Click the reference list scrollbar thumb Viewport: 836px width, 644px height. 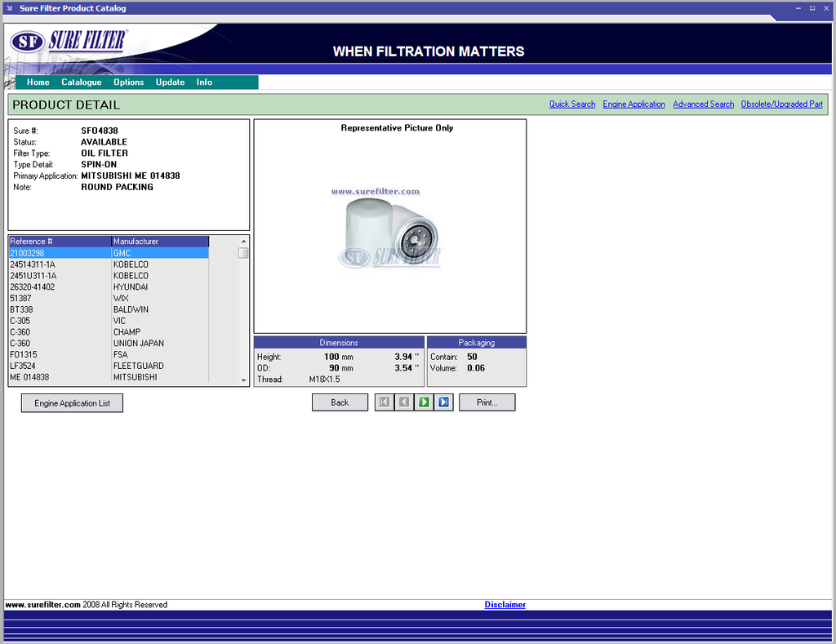[x=243, y=253]
